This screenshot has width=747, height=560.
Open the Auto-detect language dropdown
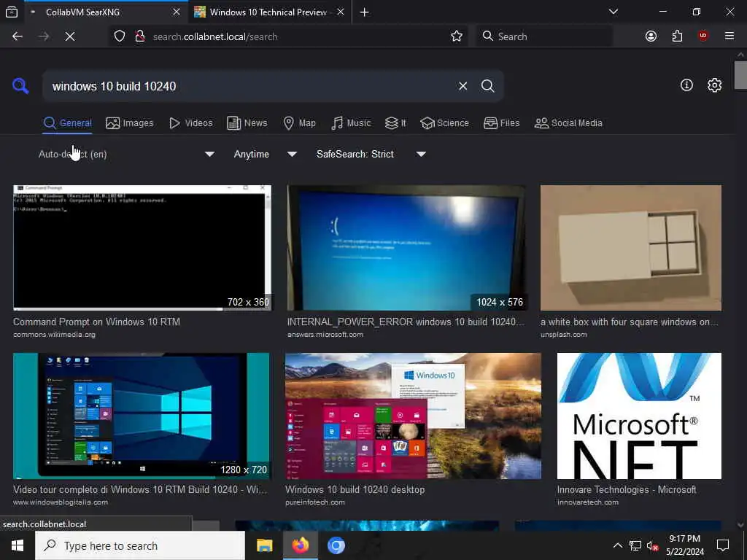tap(126, 155)
